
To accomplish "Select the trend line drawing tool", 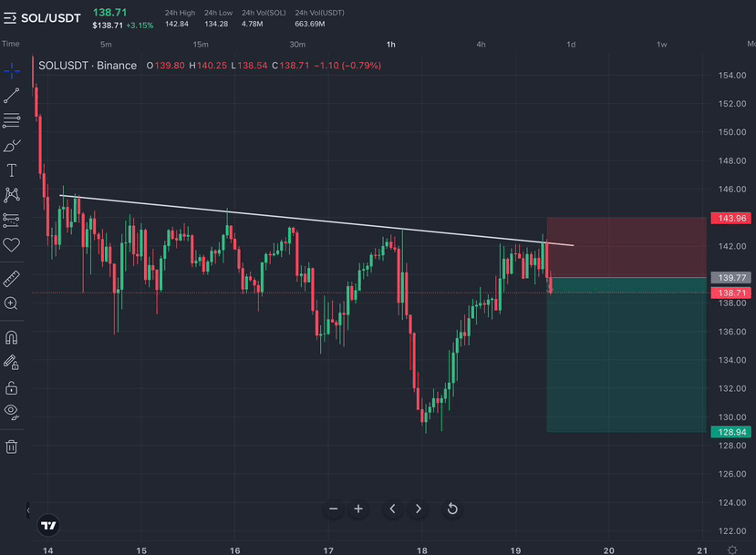I will [12, 96].
